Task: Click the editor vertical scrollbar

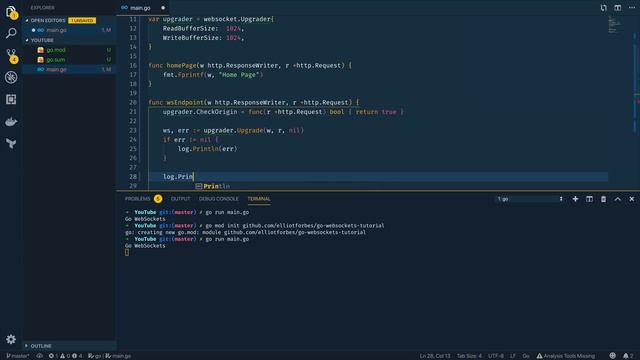Action: pyautogui.click(x=637, y=102)
